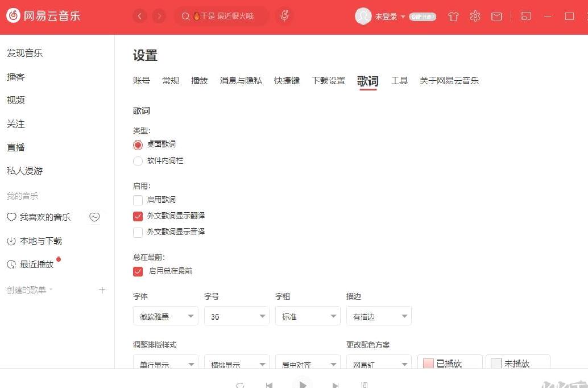
Task: Go back with the left arrow button
Action: 140,16
